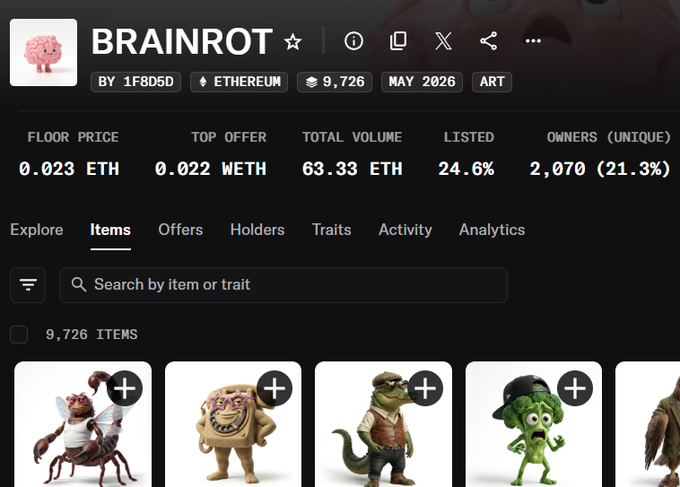
Task: Open the more options ellipsis menu
Action: pyautogui.click(x=533, y=41)
